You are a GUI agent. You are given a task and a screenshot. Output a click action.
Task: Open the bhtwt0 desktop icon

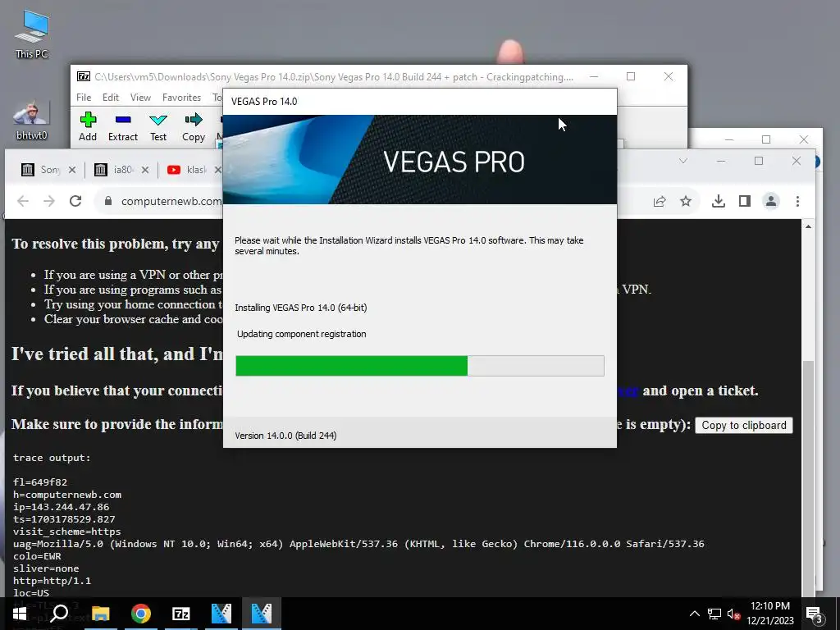click(32, 121)
